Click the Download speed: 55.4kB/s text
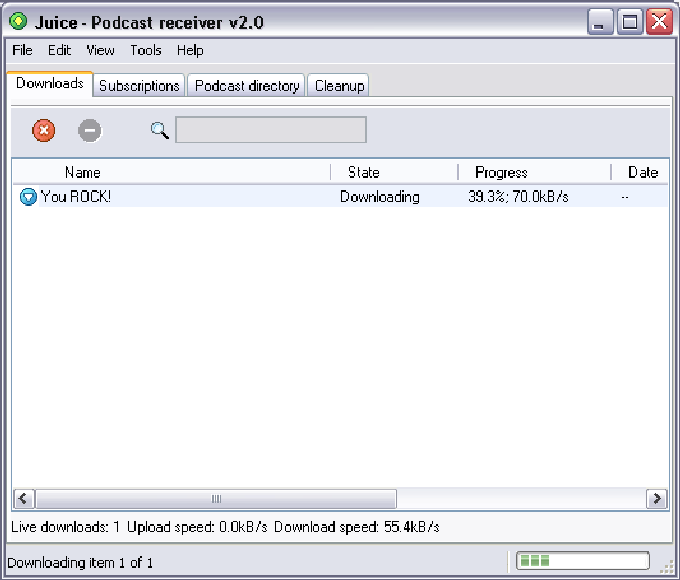Image resolution: width=680 pixels, height=580 pixels. 357,527
